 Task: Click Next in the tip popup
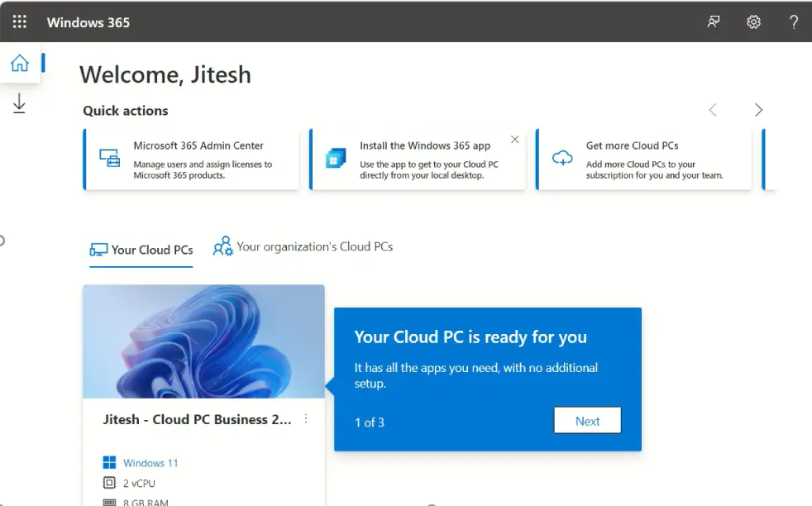coord(587,421)
